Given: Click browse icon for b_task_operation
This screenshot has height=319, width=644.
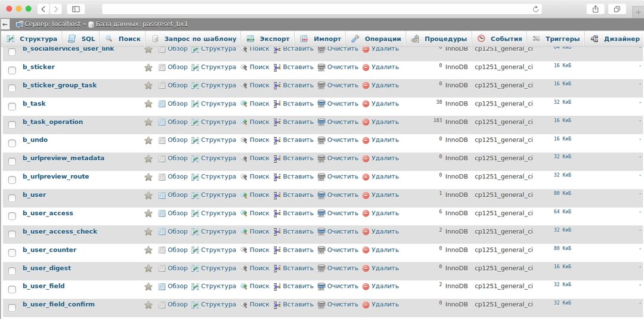Looking at the screenshot, I should [162, 122].
